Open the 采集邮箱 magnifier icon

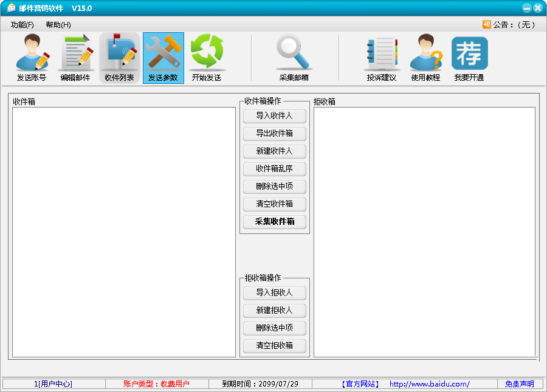(294, 58)
